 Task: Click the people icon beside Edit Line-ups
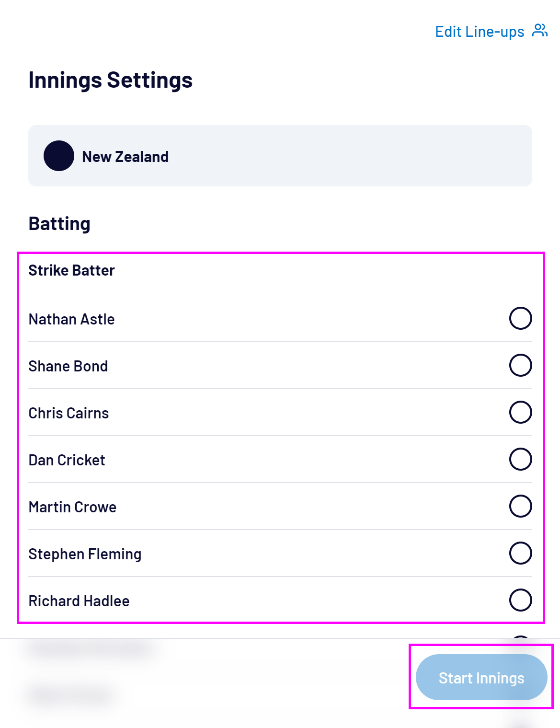click(540, 31)
